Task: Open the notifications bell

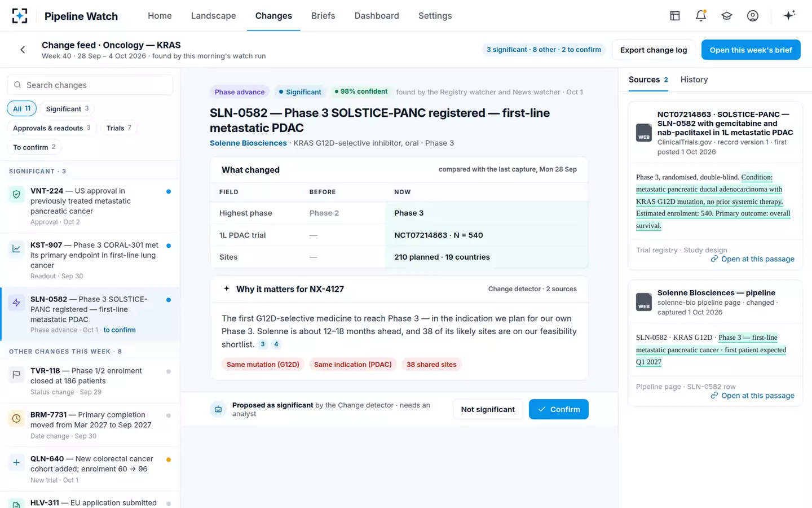Action: [x=701, y=16]
